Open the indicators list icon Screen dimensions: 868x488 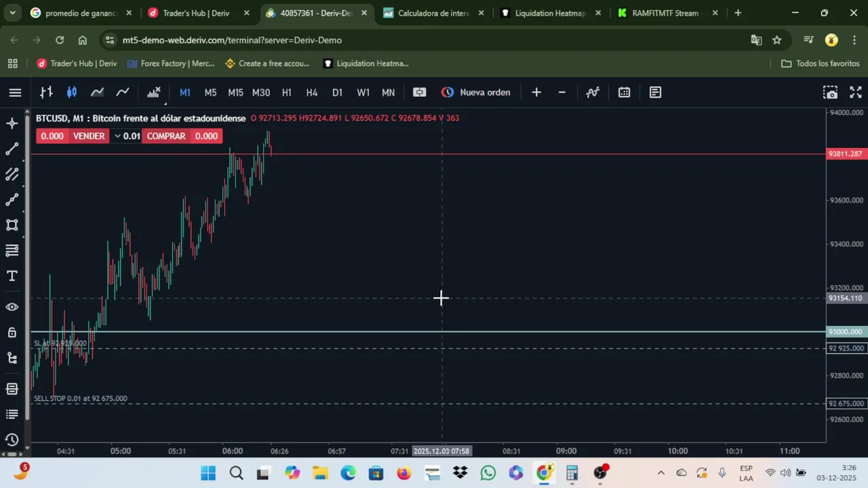[x=593, y=92]
